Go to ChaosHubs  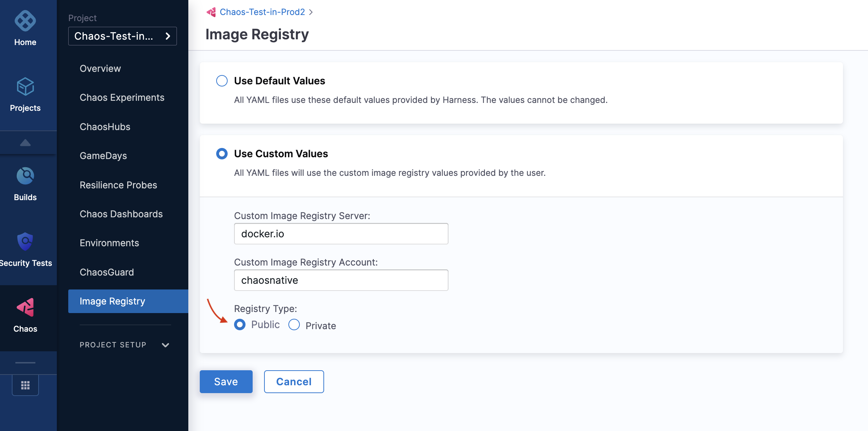[x=105, y=127]
